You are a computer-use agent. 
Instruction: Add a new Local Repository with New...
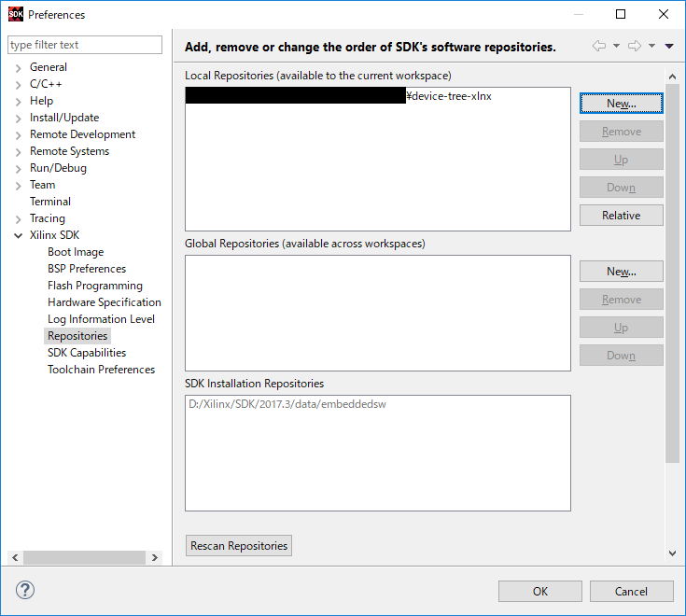[x=622, y=104]
